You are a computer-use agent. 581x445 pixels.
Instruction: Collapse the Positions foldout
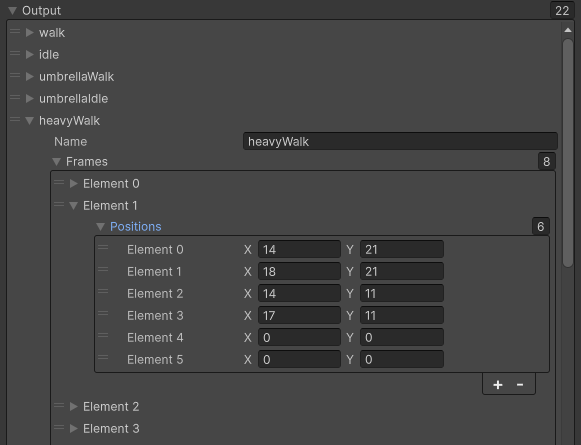(x=100, y=227)
